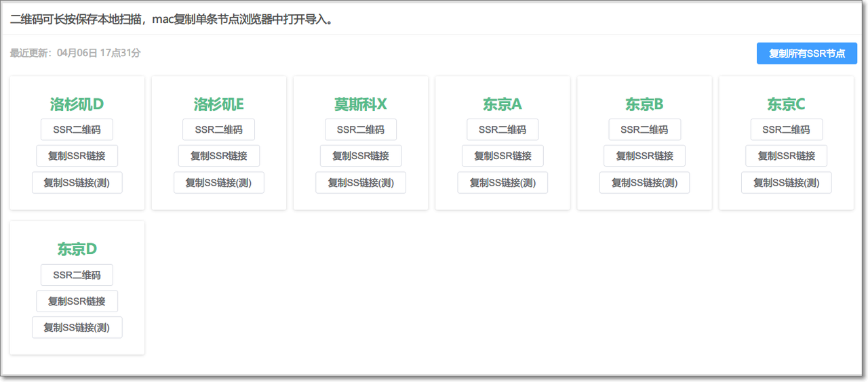The width and height of the screenshot is (868, 382).
Task: Copy SSR链接 for 莫斯科X node
Action: [361, 156]
